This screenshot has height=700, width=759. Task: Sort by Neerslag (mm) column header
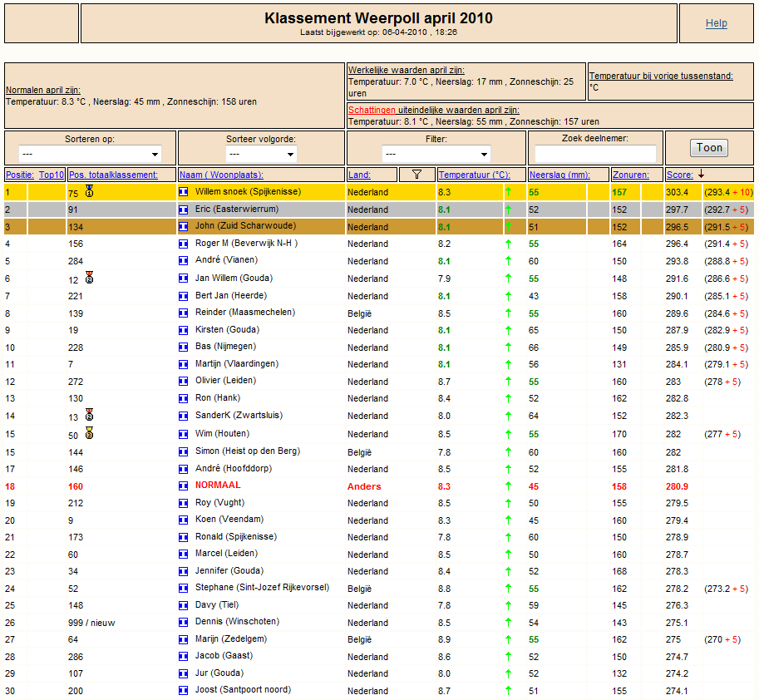coord(559,175)
